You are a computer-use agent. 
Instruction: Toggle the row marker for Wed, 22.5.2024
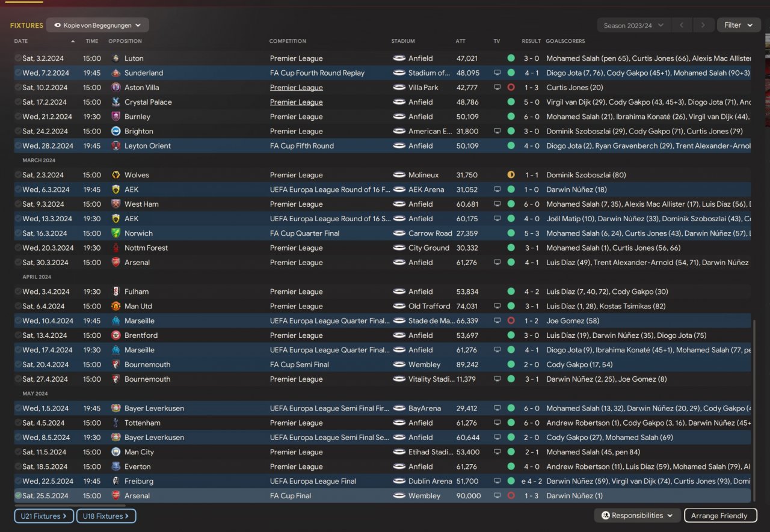point(18,481)
